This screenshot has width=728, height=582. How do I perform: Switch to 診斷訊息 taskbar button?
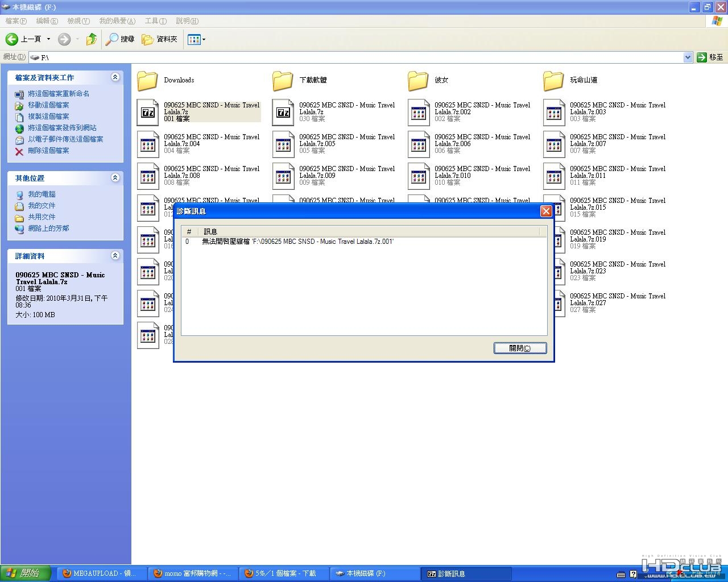coord(466,573)
